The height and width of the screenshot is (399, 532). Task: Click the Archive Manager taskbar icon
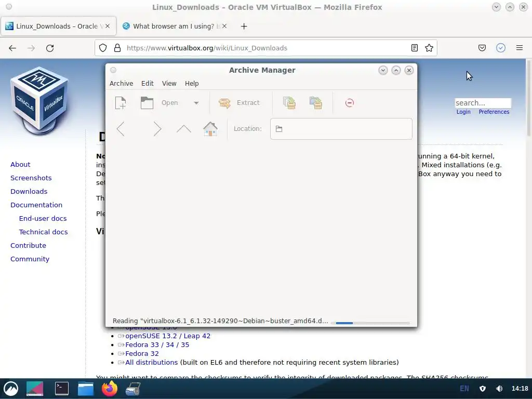pyautogui.click(x=133, y=389)
